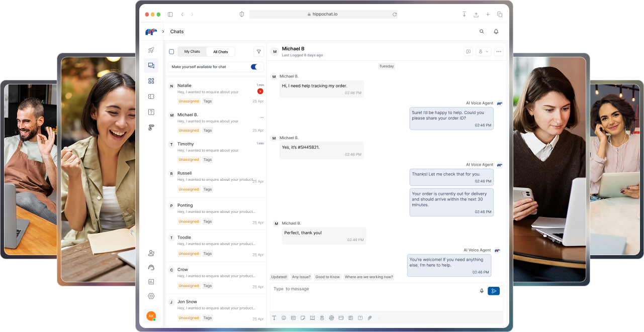Open Russell's chat in the list

[216, 181]
